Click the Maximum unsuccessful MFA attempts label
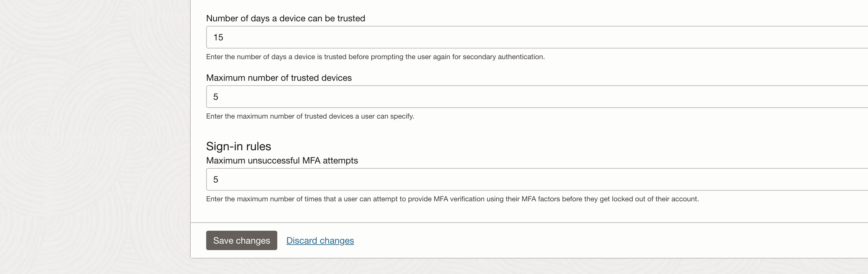Viewport: 868px width, 274px height. [282, 161]
